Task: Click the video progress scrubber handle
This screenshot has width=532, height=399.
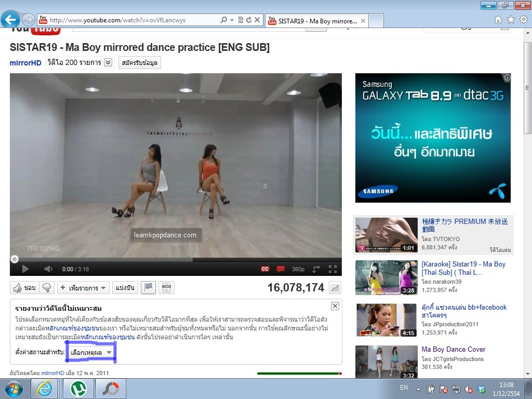Action: coord(14,260)
